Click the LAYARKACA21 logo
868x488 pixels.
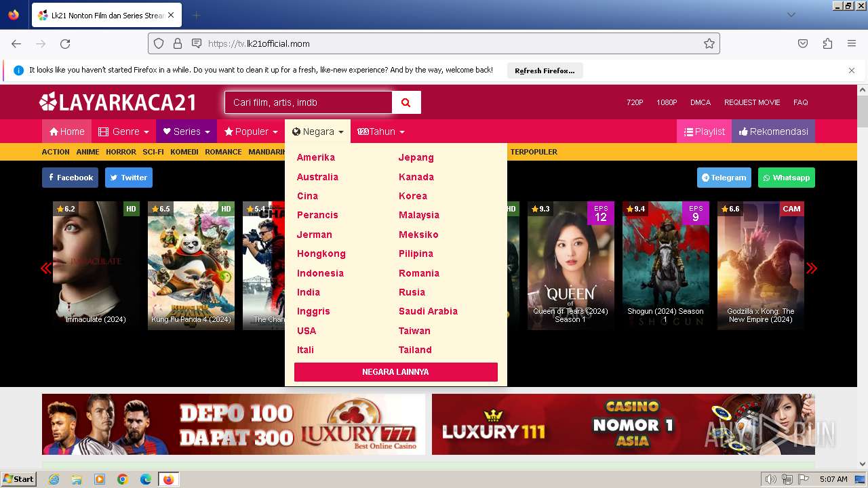tap(118, 102)
